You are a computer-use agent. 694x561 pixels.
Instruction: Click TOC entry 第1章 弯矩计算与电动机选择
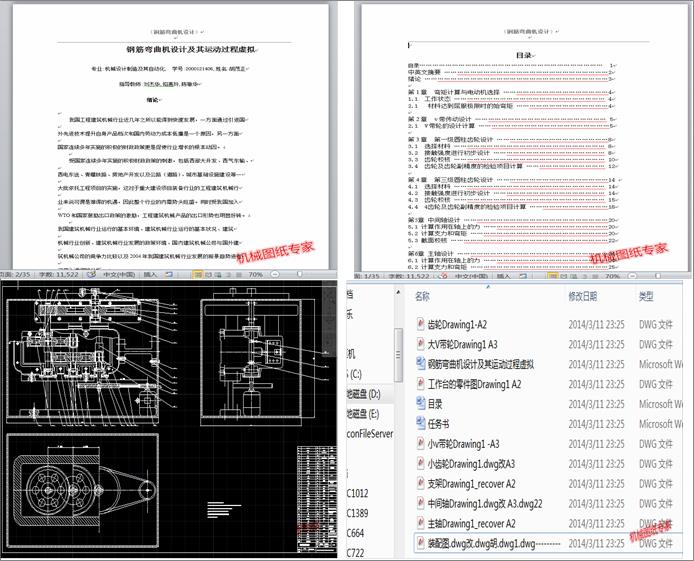[454, 92]
